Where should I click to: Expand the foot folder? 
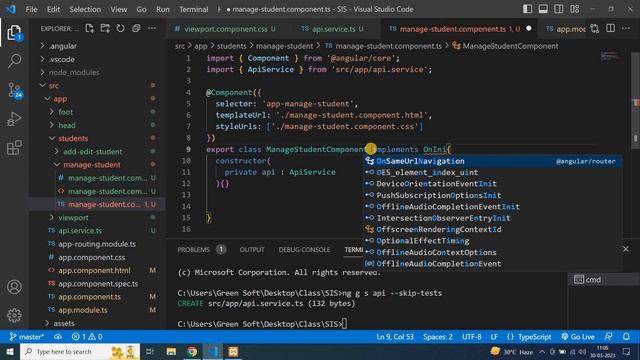point(65,112)
